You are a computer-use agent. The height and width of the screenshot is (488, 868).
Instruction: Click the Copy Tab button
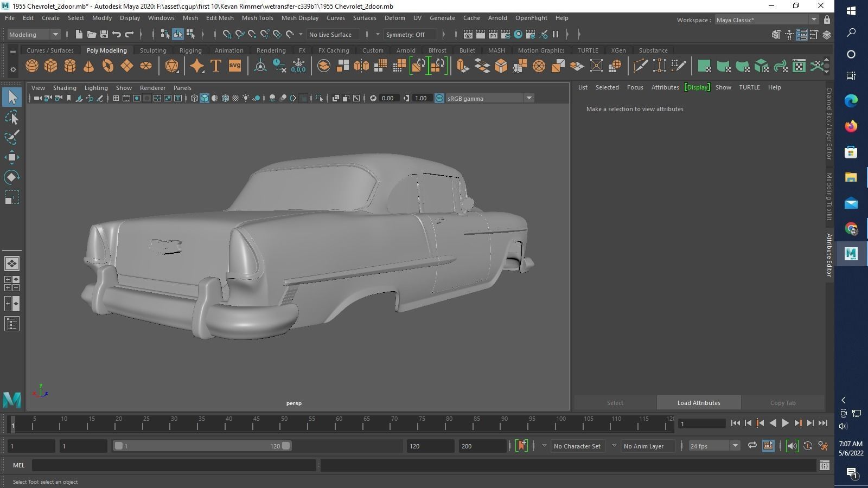coord(782,402)
